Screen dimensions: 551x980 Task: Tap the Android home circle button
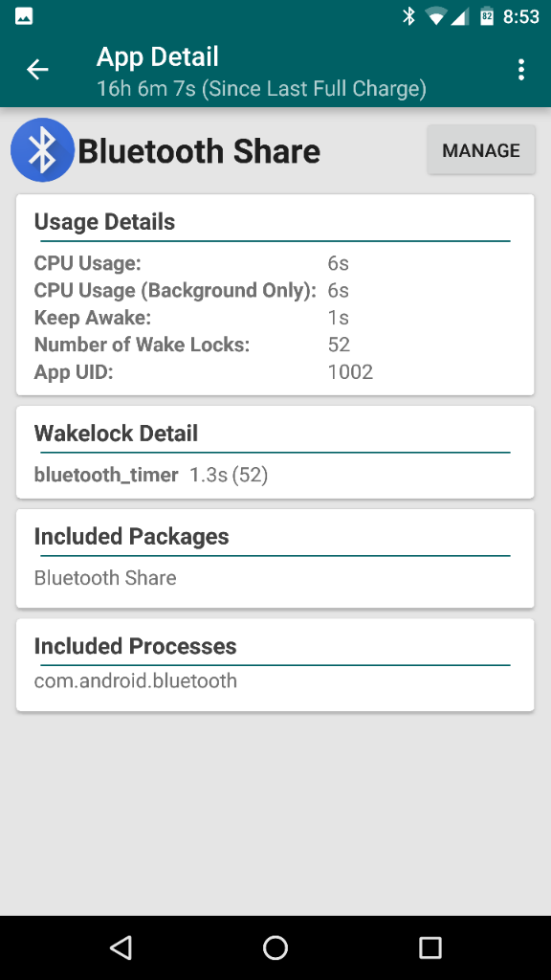point(275,947)
